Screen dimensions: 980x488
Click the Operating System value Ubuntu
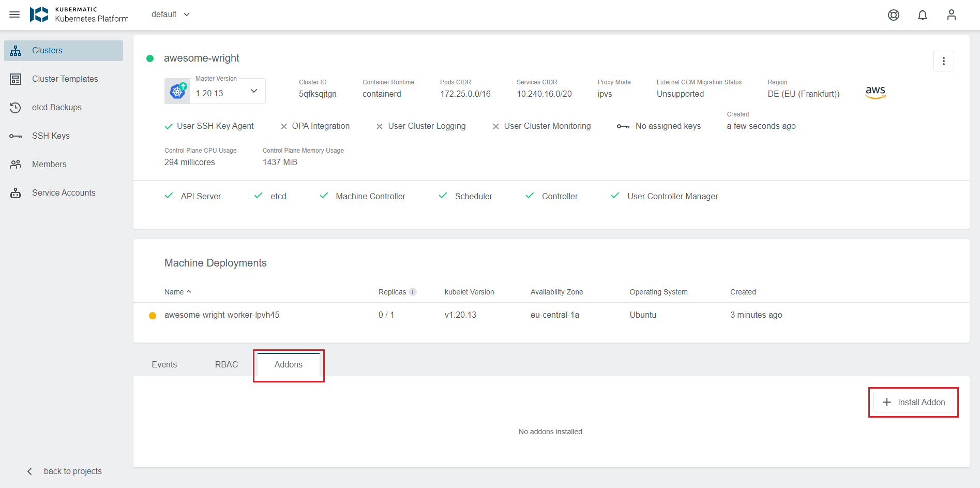pyautogui.click(x=643, y=315)
